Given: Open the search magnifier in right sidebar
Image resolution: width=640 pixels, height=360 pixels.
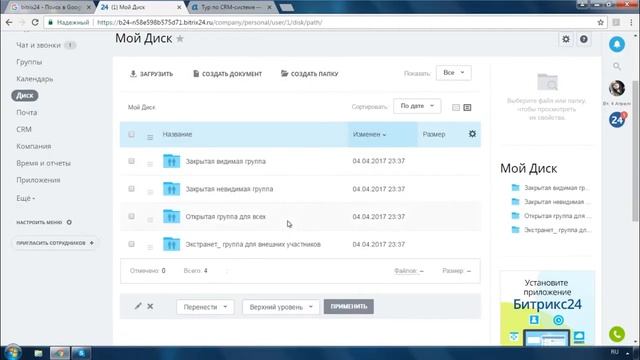Looking at the screenshot, I should pos(617,66).
